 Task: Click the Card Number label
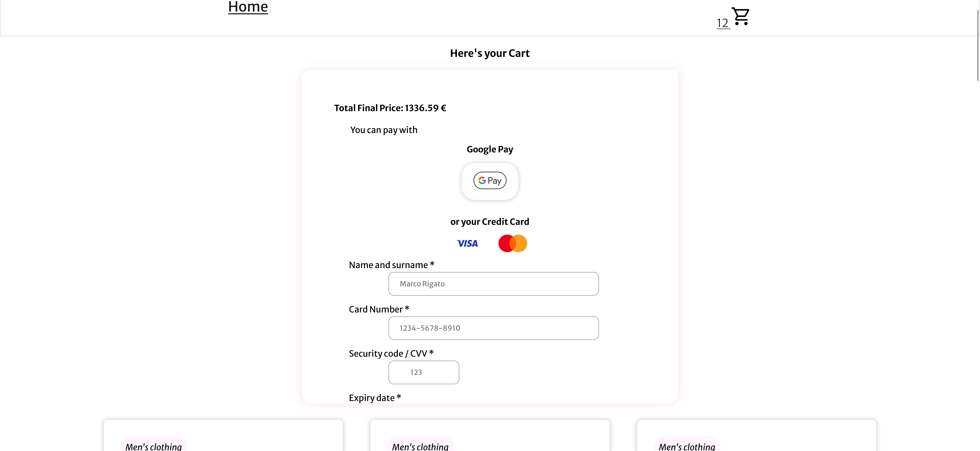pos(379,309)
